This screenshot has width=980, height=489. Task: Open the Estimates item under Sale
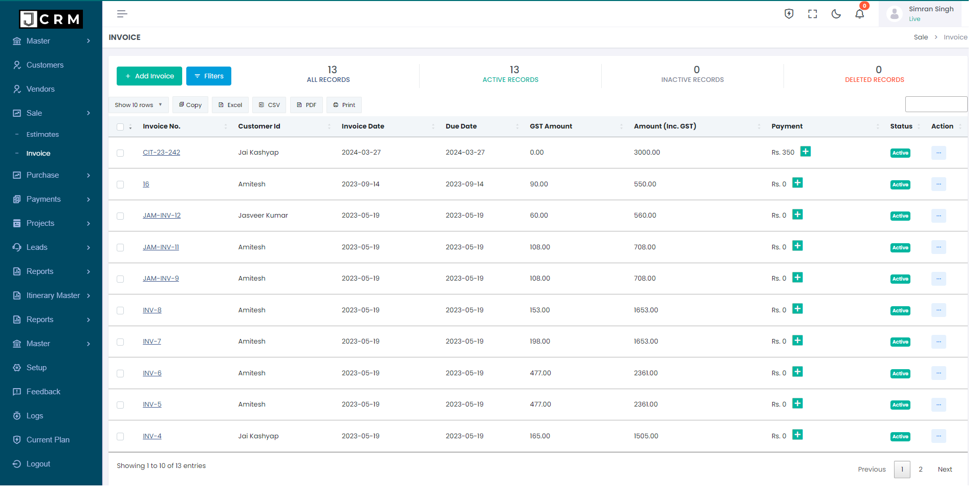tap(43, 134)
